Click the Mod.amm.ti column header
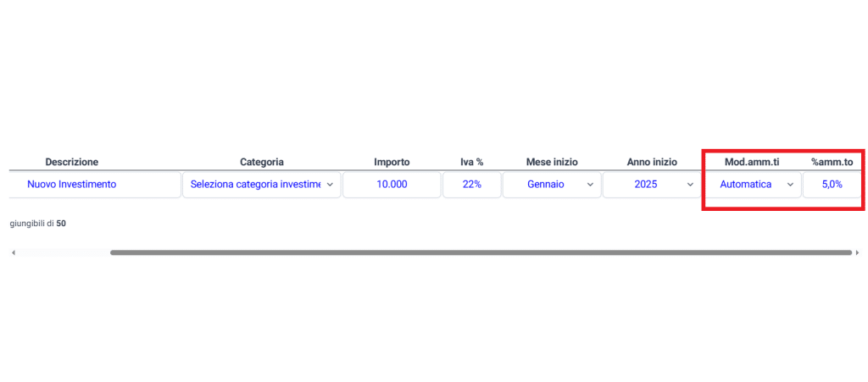The width and height of the screenshot is (868, 382). click(x=751, y=162)
